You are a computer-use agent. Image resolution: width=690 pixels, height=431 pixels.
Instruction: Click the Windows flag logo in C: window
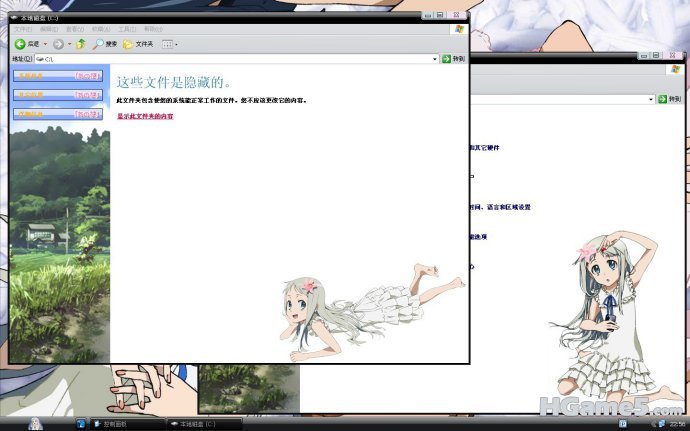pyautogui.click(x=459, y=29)
